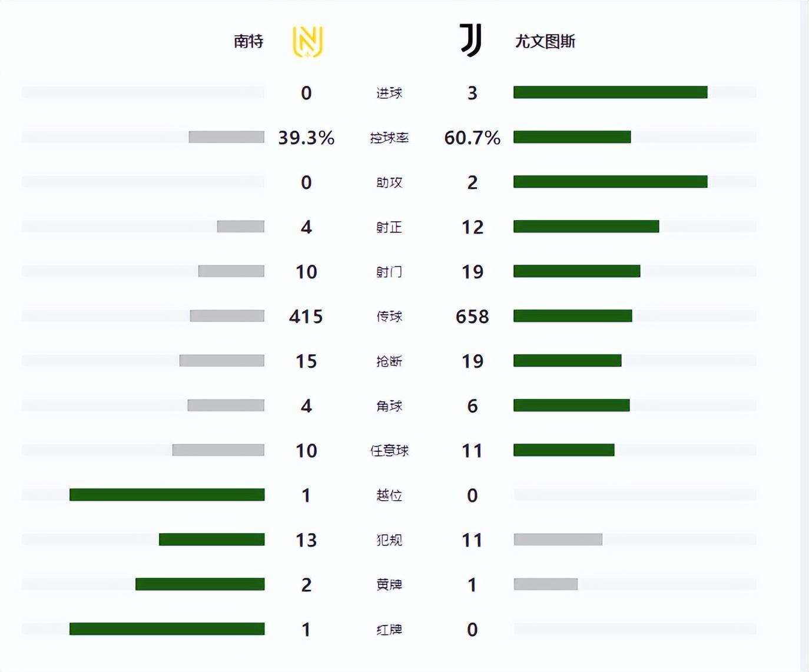Click the black Juventus J logo
Image resolution: width=809 pixels, height=672 pixels.
471,41
